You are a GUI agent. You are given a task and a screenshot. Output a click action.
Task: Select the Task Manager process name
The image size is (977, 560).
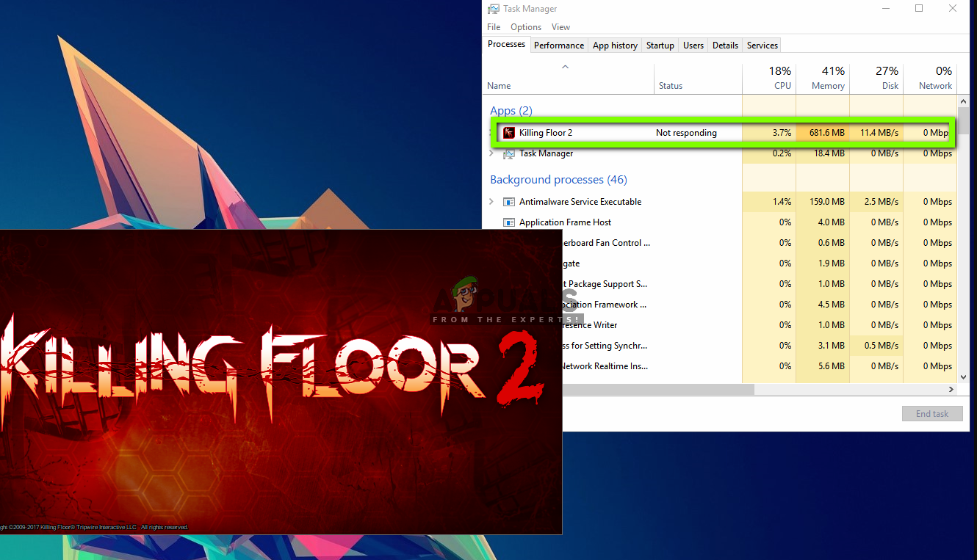click(x=547, y=153)
